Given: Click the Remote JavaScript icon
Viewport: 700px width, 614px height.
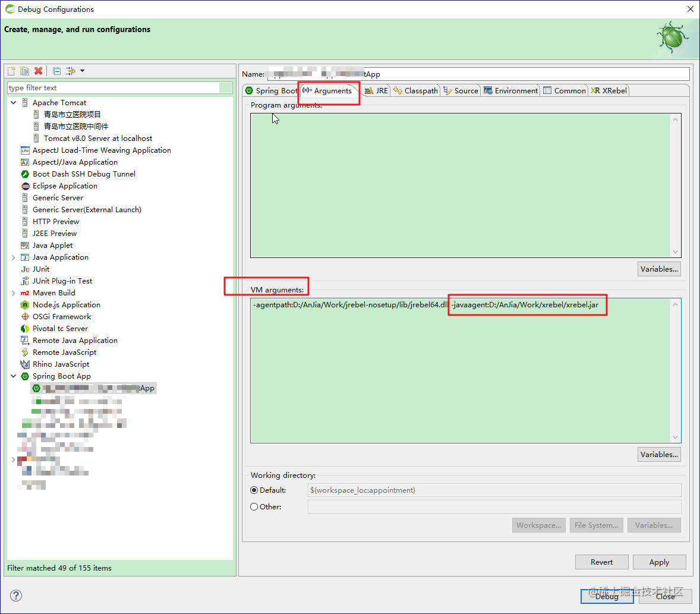Looking at the screenshot, I should coord(25,353).
